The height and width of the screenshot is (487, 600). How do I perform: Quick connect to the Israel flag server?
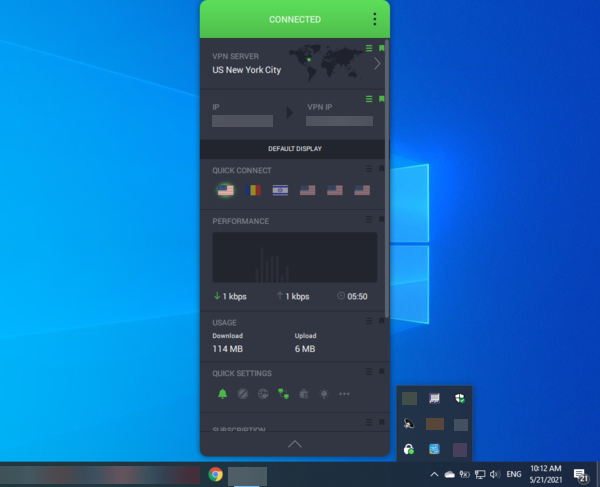(280, 190)
